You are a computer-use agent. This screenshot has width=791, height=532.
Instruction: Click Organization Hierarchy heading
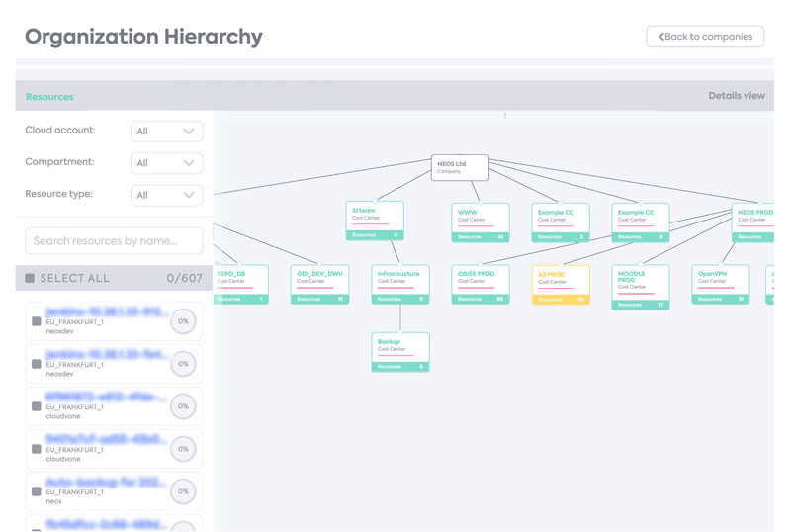coord(143,37)
